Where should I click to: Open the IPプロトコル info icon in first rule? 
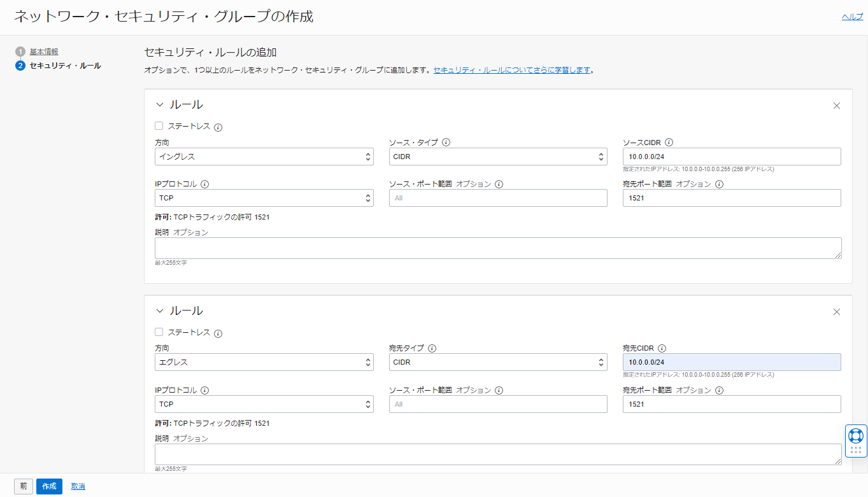coord(204,183)
